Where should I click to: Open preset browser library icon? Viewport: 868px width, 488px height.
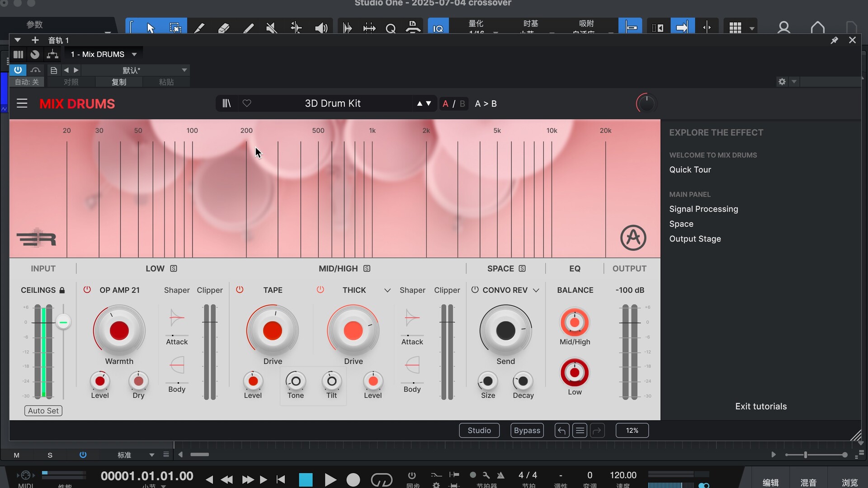coord(226,103)
